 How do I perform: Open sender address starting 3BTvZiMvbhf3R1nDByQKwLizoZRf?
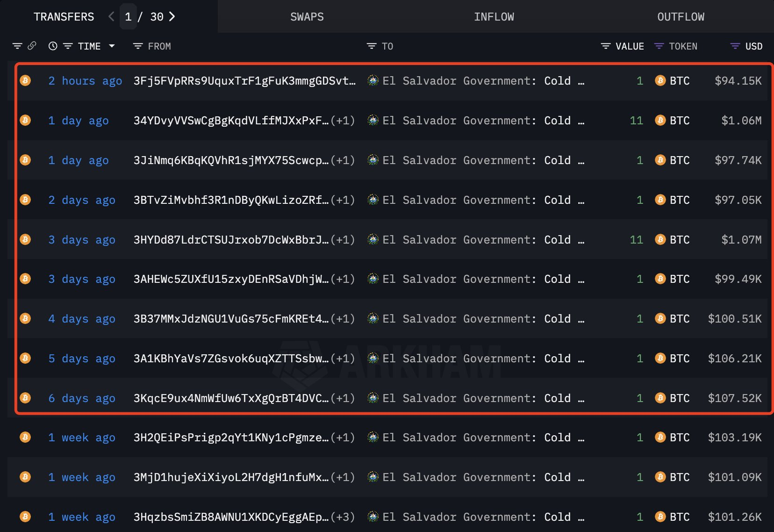tap(231, 200)
